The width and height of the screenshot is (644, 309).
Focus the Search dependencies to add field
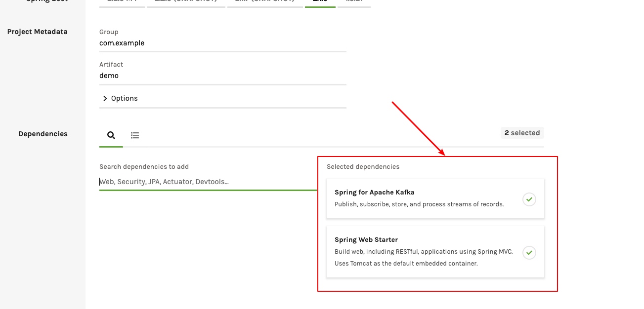point(208,182)
